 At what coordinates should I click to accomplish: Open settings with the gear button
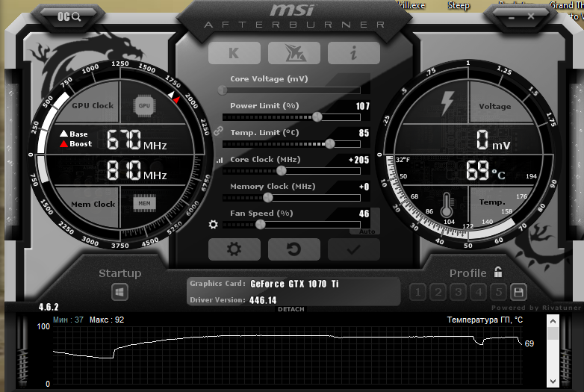[234, 249]
